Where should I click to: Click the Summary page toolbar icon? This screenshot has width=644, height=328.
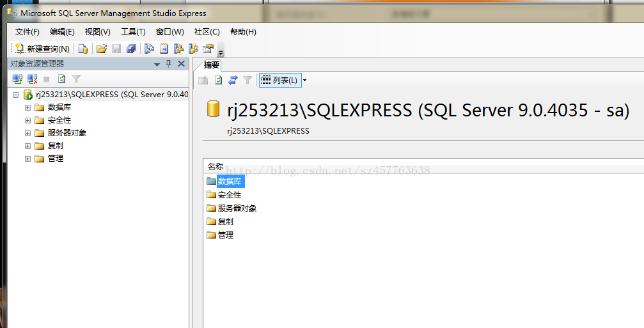coord(164,49)
